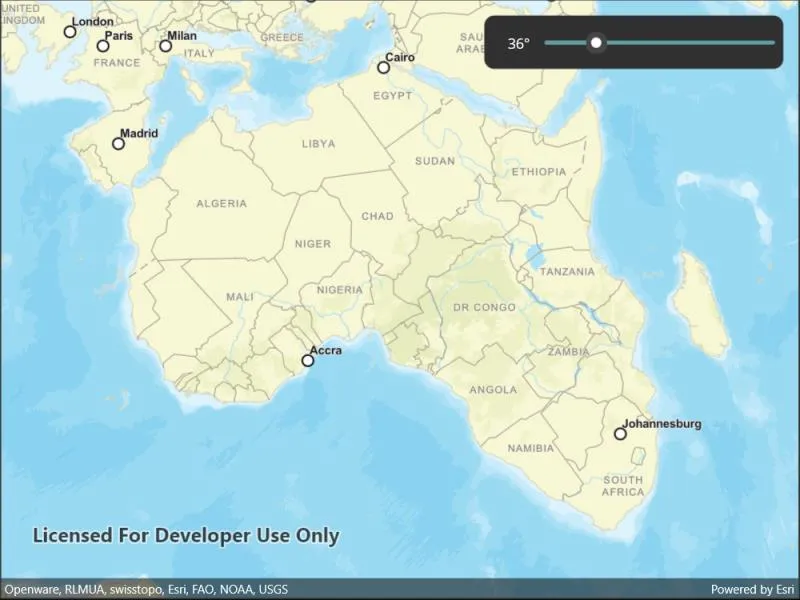This screenshot has height=600, width=800.
Task: Click the SUDAN country label
Action: click(435, 161)
